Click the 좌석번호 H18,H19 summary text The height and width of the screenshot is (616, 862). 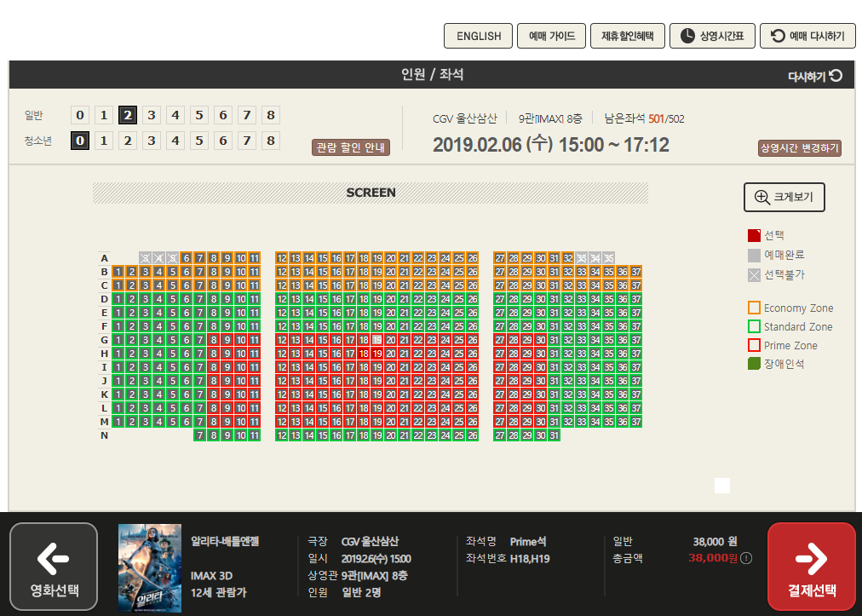(x=508, y=559)
